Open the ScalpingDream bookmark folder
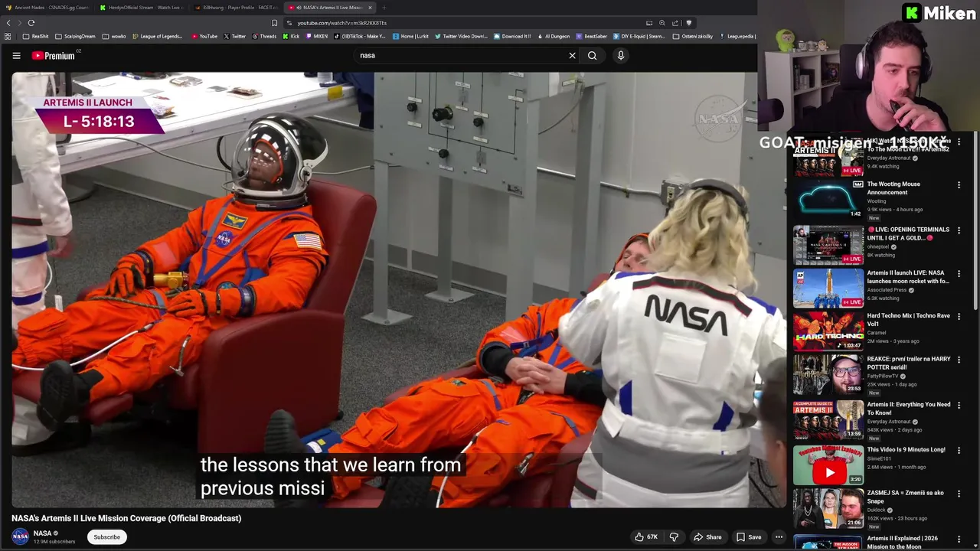The height and width of the screenshot is (551, 980). point(75,36)
